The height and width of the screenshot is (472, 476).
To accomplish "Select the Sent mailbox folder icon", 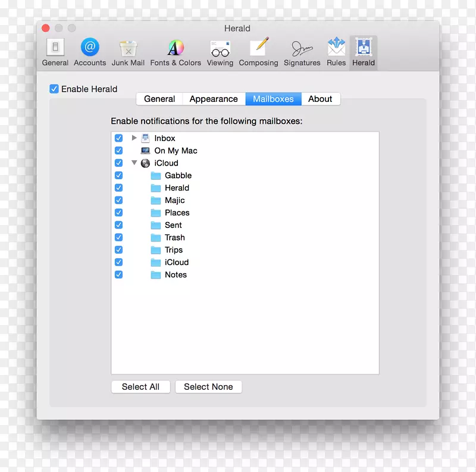I will [155, 225].
